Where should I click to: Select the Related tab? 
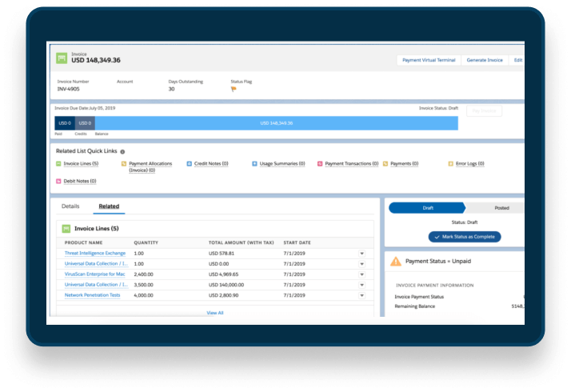point(109,206)
